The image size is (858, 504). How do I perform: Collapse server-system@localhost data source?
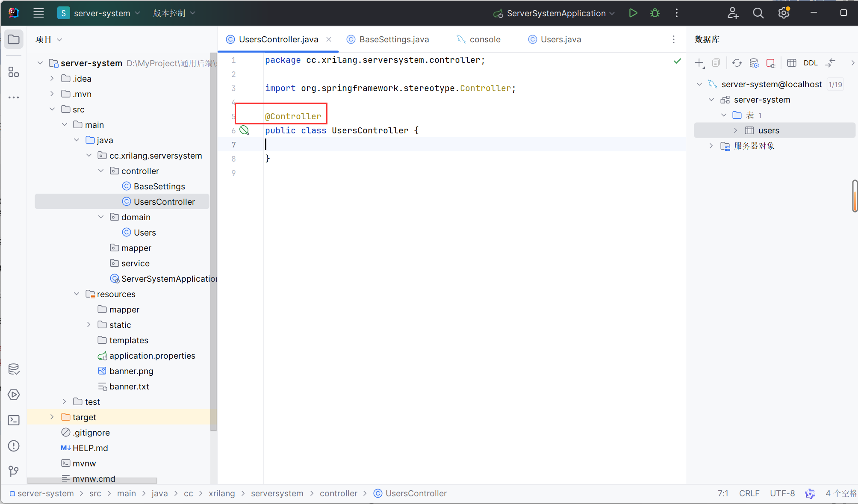coord(699,84)
